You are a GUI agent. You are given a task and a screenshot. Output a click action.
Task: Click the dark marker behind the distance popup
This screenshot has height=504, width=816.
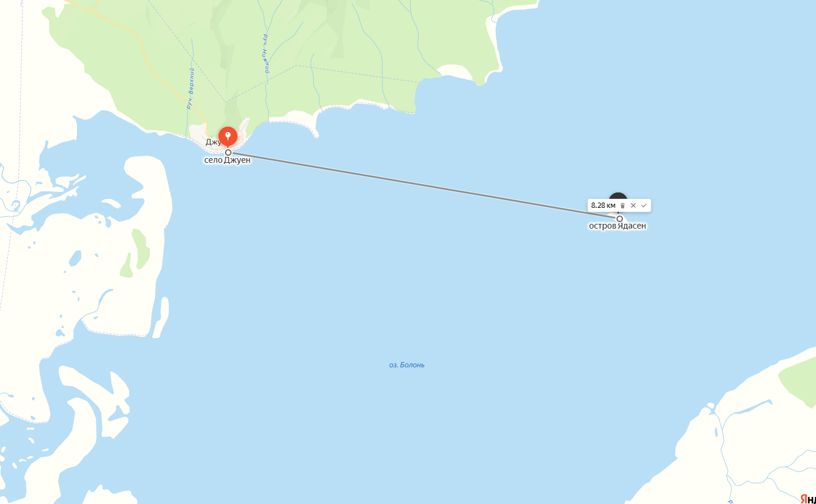pyautogui.click(x=618, y=196)
